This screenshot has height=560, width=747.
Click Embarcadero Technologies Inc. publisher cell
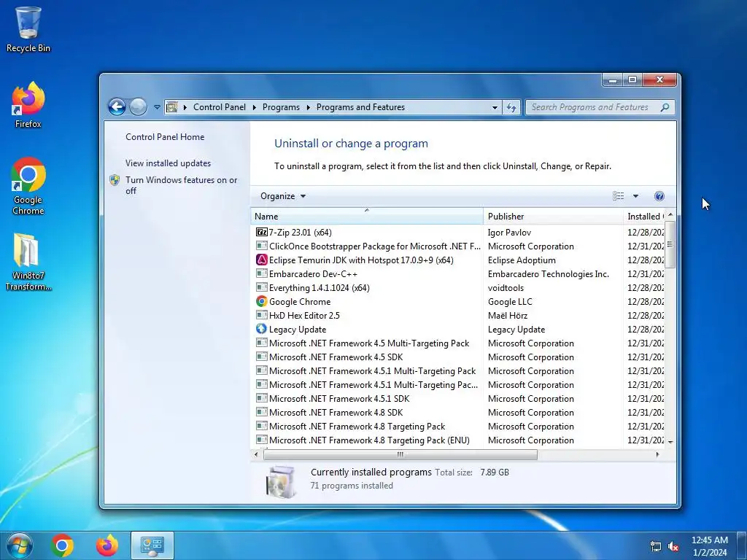tap(549, 274)
